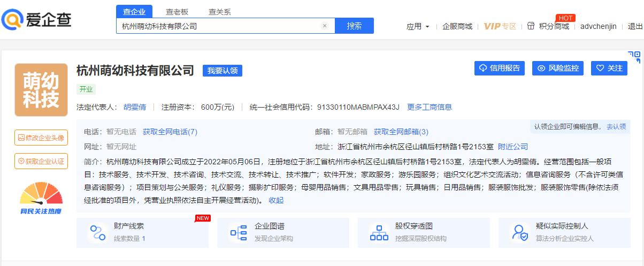
Task: Click the 风险监控 button
Action: [558, 68]
